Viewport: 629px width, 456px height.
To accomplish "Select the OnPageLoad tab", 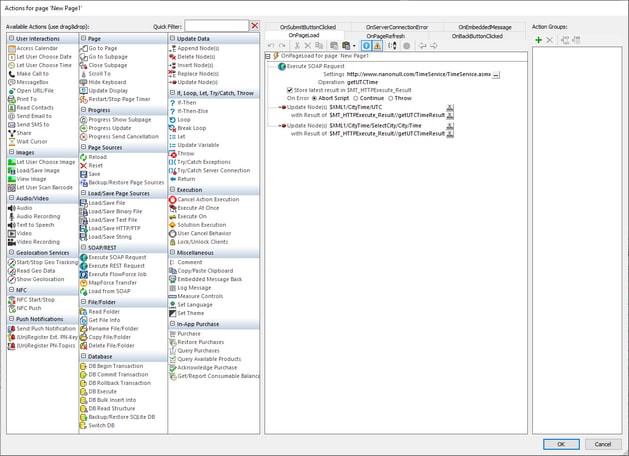I will click(x=304, y=35).
